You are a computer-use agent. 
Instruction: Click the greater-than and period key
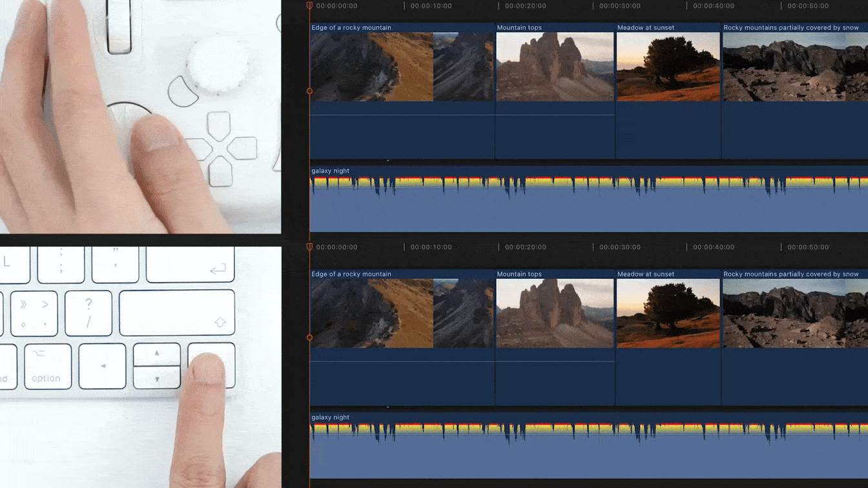34,313
